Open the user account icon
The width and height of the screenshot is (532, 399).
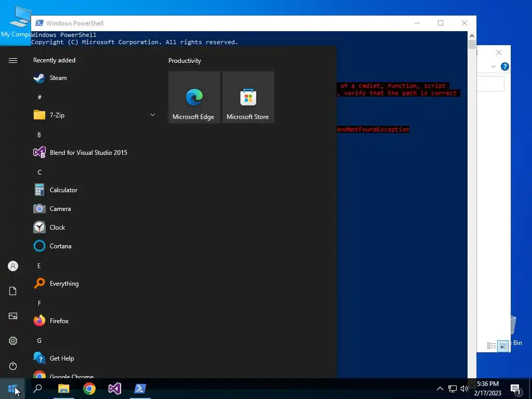click(13, 266)
